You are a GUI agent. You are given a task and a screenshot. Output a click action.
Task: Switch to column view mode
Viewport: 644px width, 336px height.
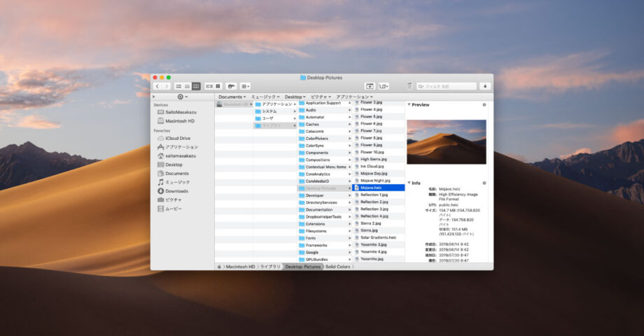coord(196,86)
